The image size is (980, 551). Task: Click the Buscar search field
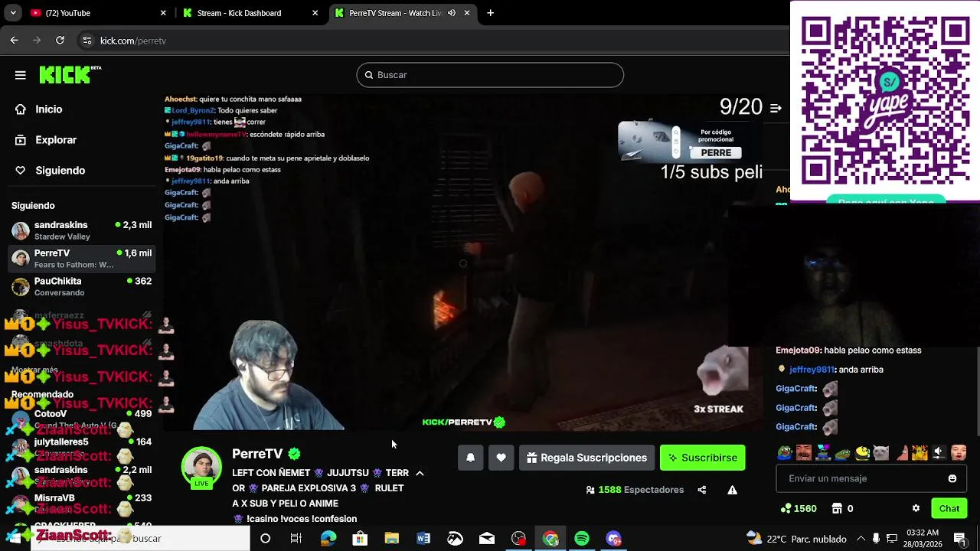[490, 75]
